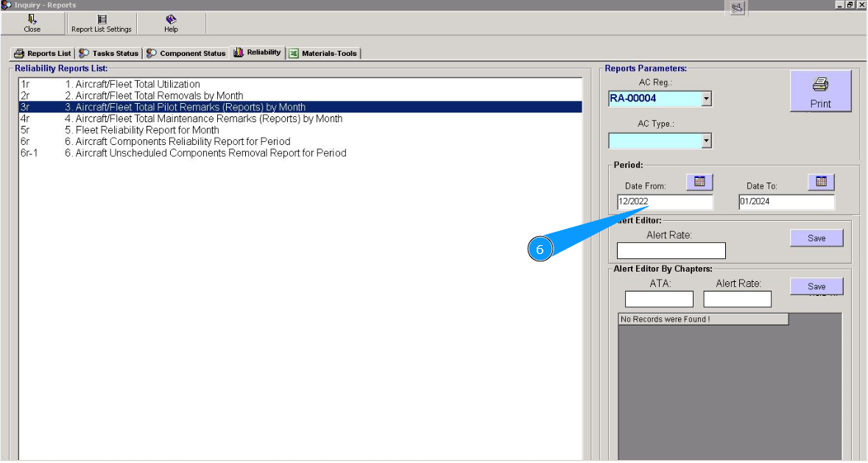Viewport: 868px width, 463px height.
Task: Open the Materials-Tools tab
Action: click(323, 53)
